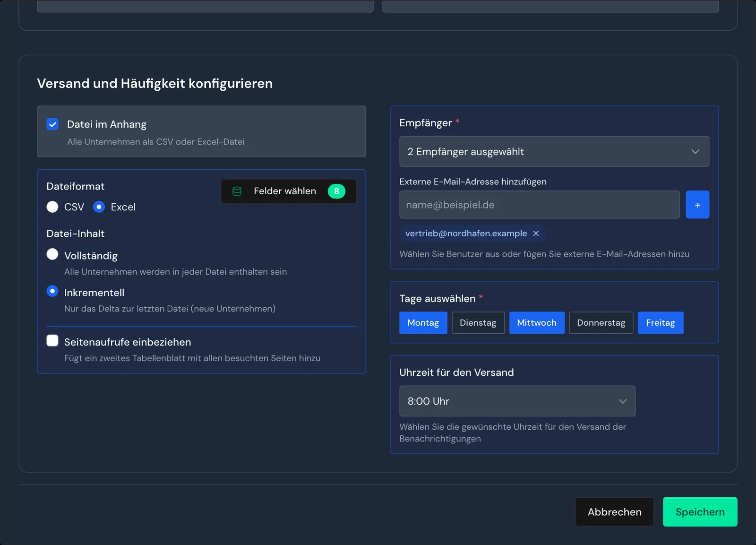Remove the vertrieb@nordhafen.example recipient chip
The height and width of the screenshot is (545, 756).
(x=536, y=234)
